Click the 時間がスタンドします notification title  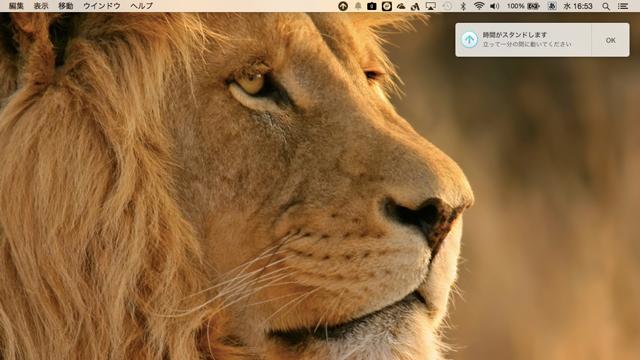tap(515, 35)
